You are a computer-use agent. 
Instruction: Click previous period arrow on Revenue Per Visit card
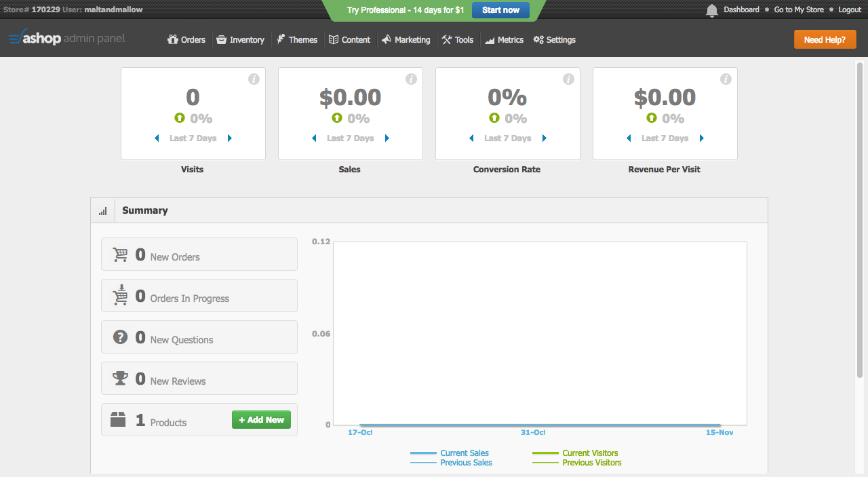[x=629, y=138]
